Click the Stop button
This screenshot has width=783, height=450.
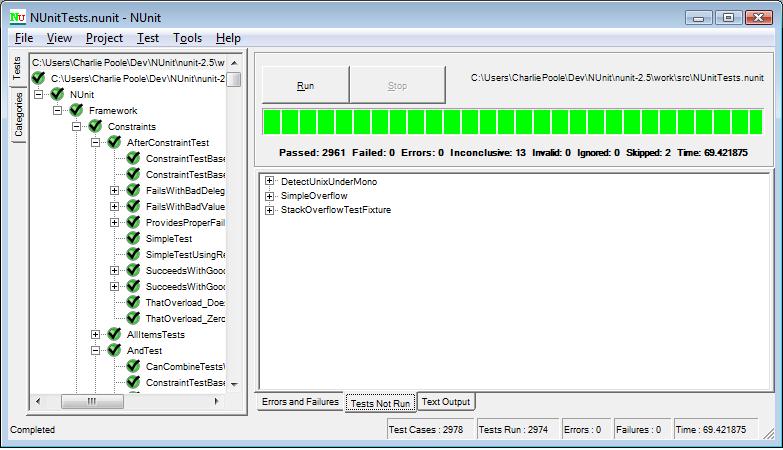coord(397,85)
